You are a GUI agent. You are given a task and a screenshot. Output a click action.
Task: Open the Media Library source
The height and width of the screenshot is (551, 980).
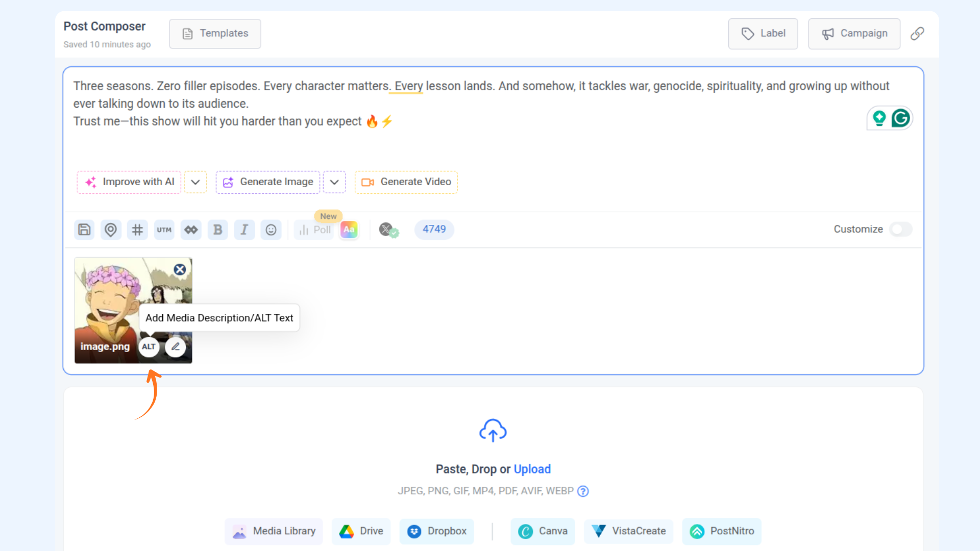click(274, 531)
